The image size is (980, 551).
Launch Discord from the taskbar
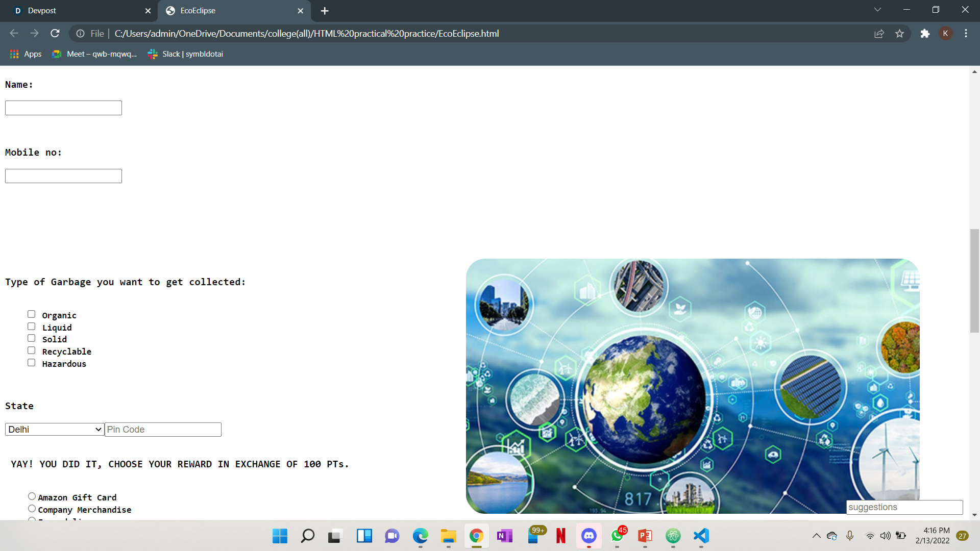click(x=589, y=536)
